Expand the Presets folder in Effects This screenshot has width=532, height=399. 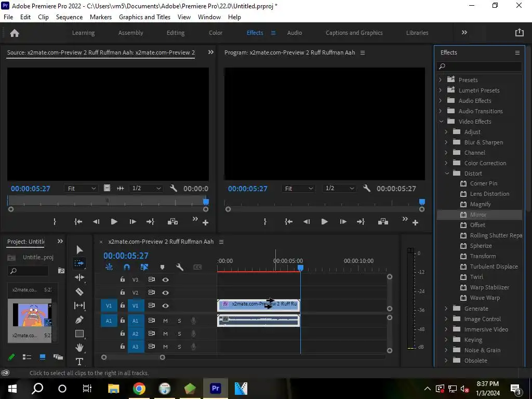pyautogui.click(x=441, y=79)
